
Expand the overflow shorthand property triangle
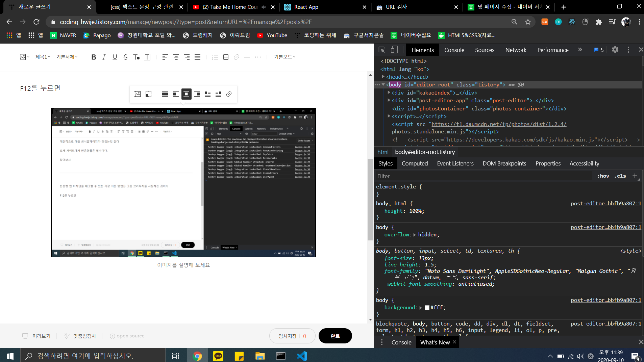click(415, 235)
